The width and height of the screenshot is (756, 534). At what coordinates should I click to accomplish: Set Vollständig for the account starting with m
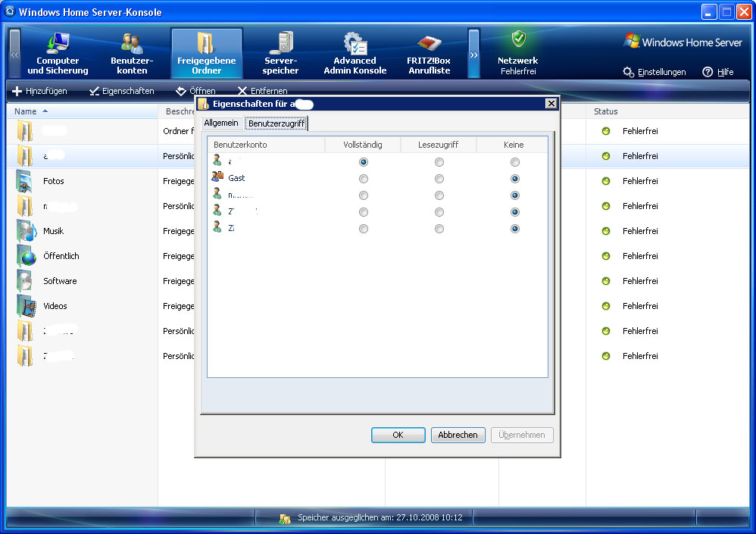[364, 195]
